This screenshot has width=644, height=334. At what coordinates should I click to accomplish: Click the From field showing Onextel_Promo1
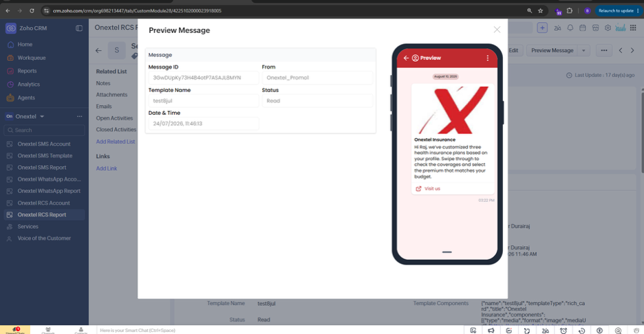[x=317, y=78]
